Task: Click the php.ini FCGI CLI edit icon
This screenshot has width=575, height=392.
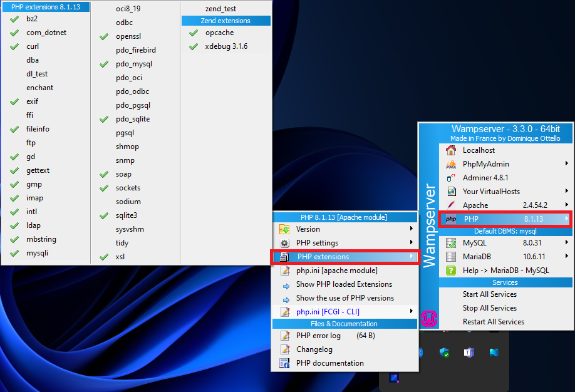Action: [284, 312]
